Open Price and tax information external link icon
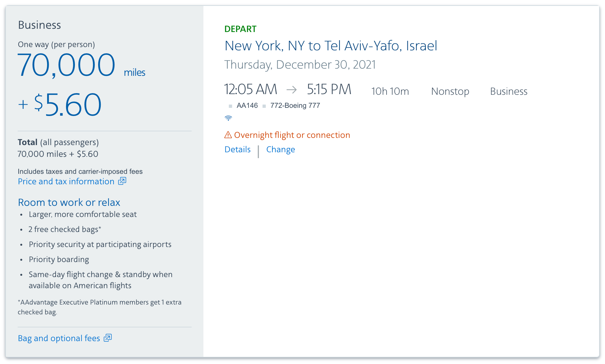The image size is (605, 364). tap(122, 181)
